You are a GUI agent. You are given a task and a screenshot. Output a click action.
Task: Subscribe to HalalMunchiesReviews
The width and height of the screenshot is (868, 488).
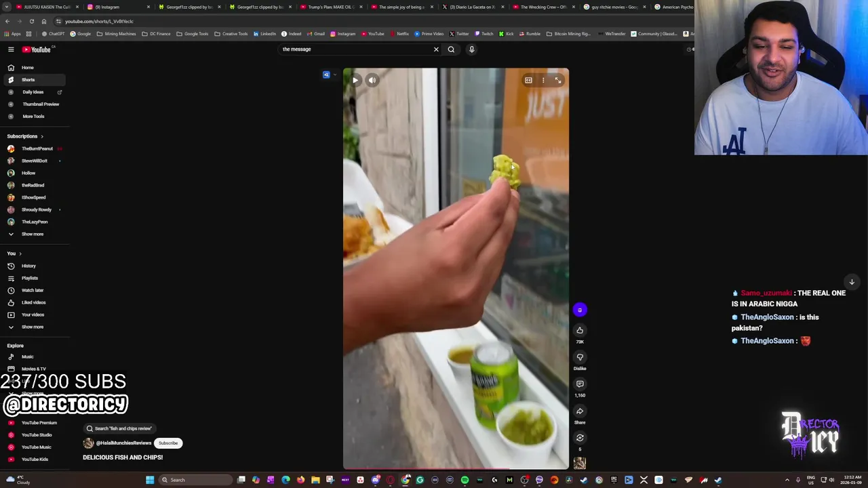pyautogui.click(x=168, y=443)
